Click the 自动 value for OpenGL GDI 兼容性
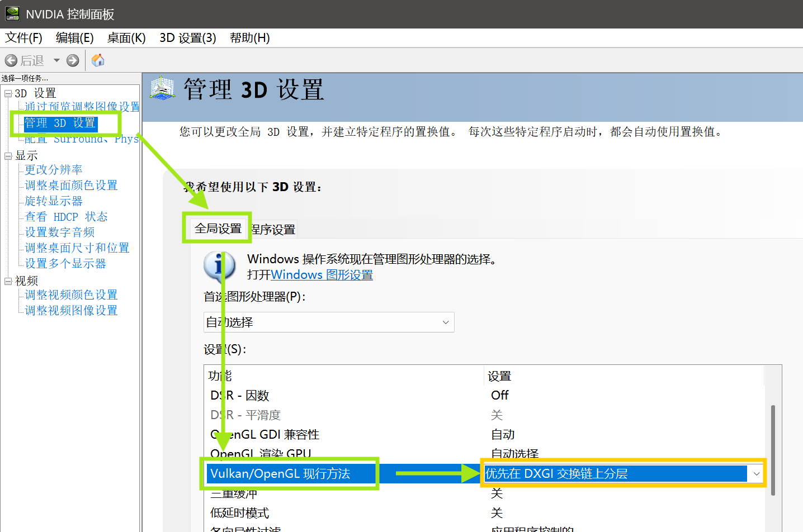 coord(503,435)
